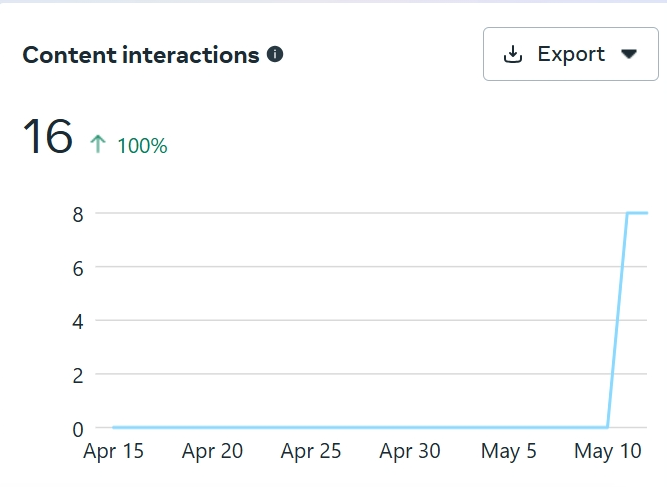Click the May 5 axis label
Image resolution: width=667 pixels, height=487 pixels.
(509, 452)
